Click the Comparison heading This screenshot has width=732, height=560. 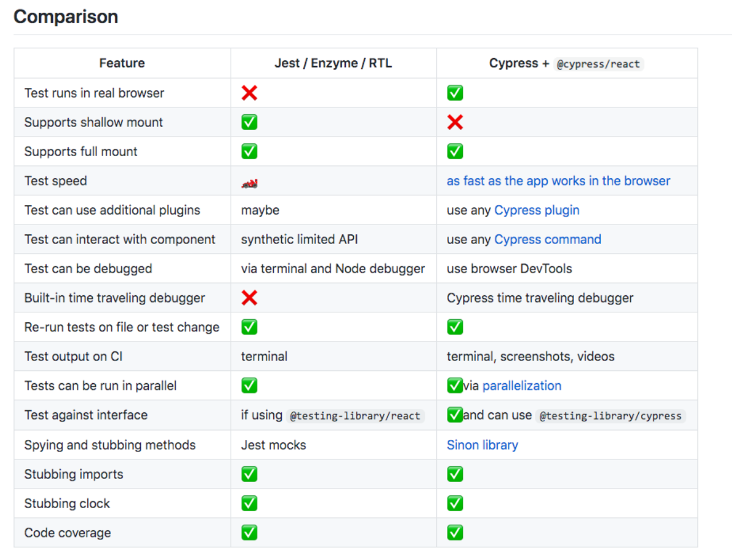66,16
